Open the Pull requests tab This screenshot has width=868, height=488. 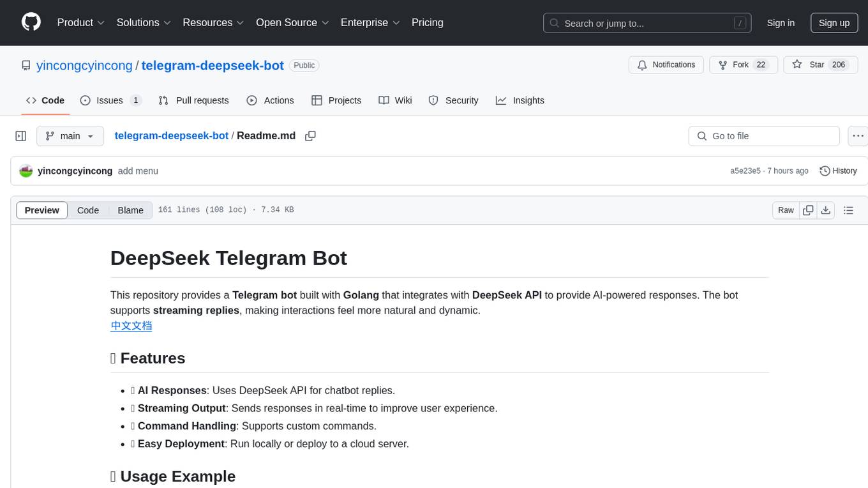(x=193, y=100)
